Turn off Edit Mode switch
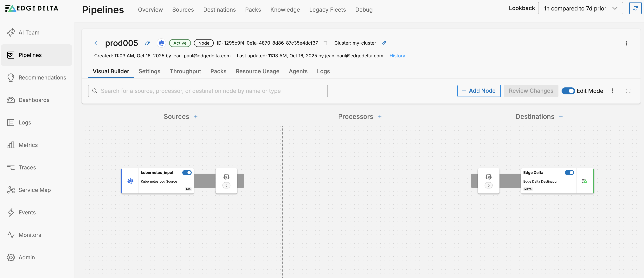Screen dimensions: 644x278 (568, 91)
